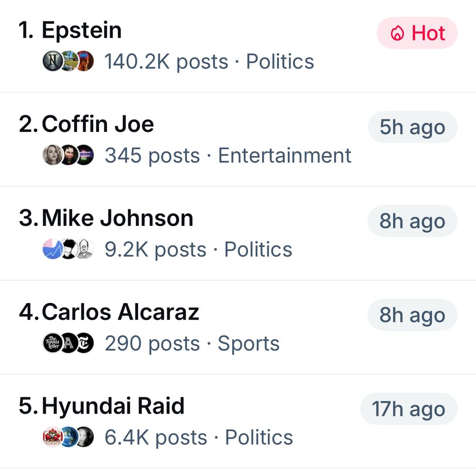Screen dimensions: 476x474
Task: Click the New York Times 'T' avatar
Action: pyautogui.click(x=85, y=343)
